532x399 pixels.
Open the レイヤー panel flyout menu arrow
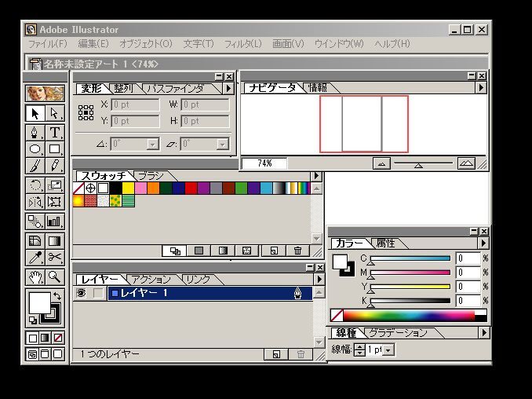[319, 279]
